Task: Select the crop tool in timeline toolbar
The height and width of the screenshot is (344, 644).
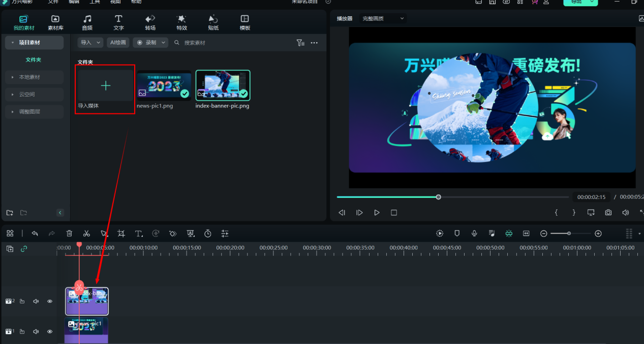Action: point(121,234)
